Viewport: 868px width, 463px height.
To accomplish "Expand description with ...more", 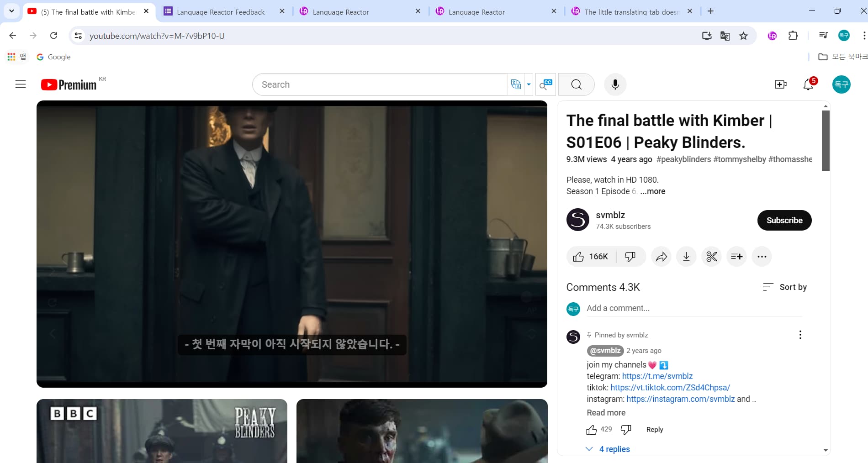I will (x=652, y=191).
